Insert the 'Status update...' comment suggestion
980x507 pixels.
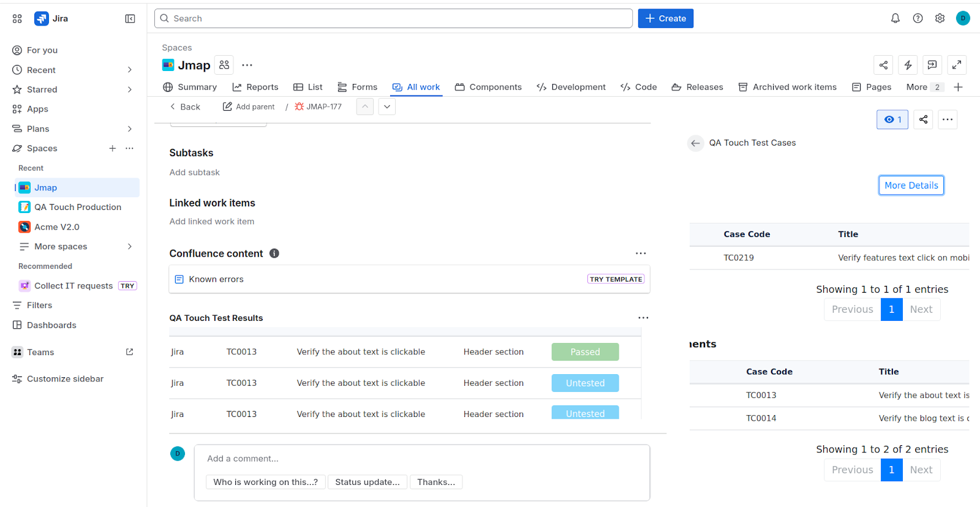pyautogui.click(x=367, y=483)
